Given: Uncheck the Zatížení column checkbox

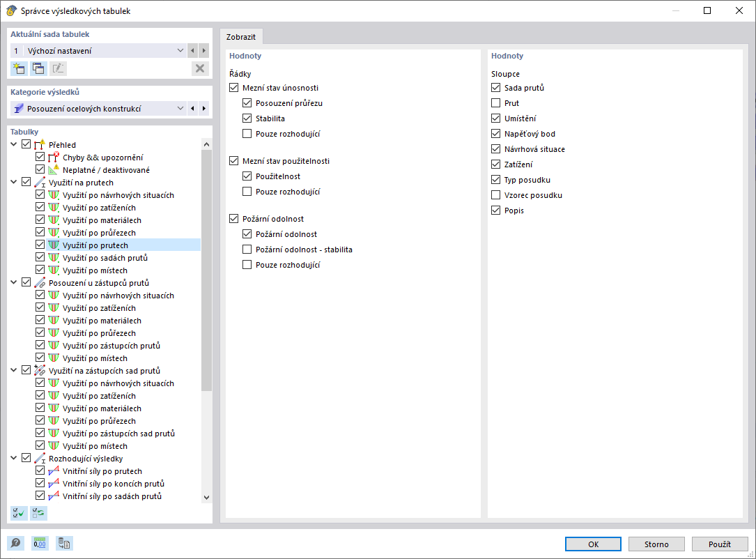Looking at the screenshot, I should [x=495, y=164].
